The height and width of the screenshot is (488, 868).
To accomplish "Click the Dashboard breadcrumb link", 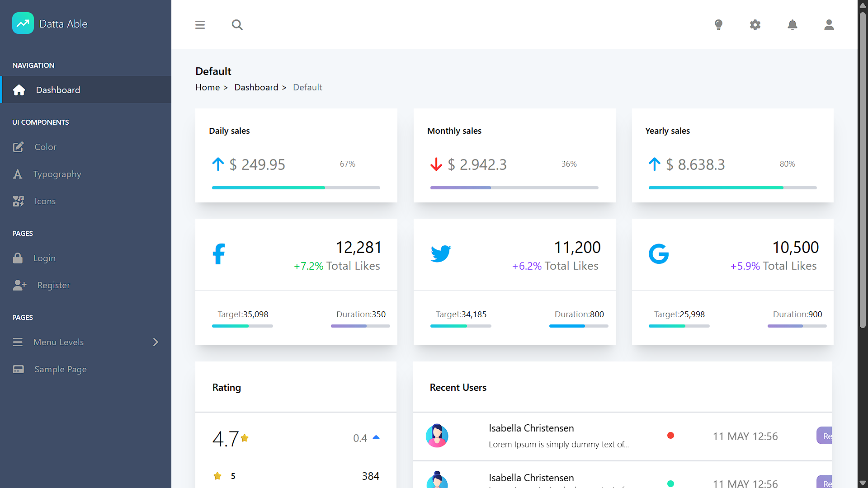I will point(256,87).
